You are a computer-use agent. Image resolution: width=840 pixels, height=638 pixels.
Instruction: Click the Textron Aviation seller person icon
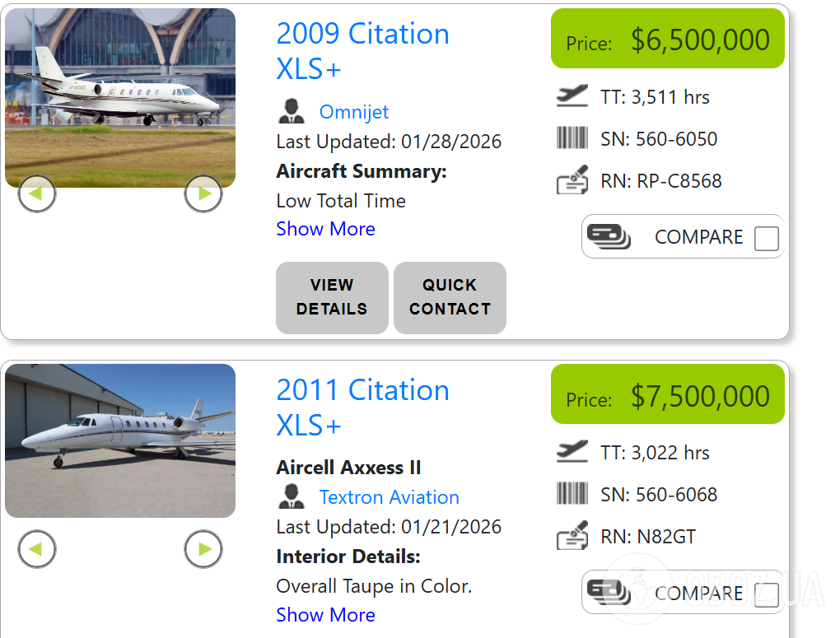point(292,496)
